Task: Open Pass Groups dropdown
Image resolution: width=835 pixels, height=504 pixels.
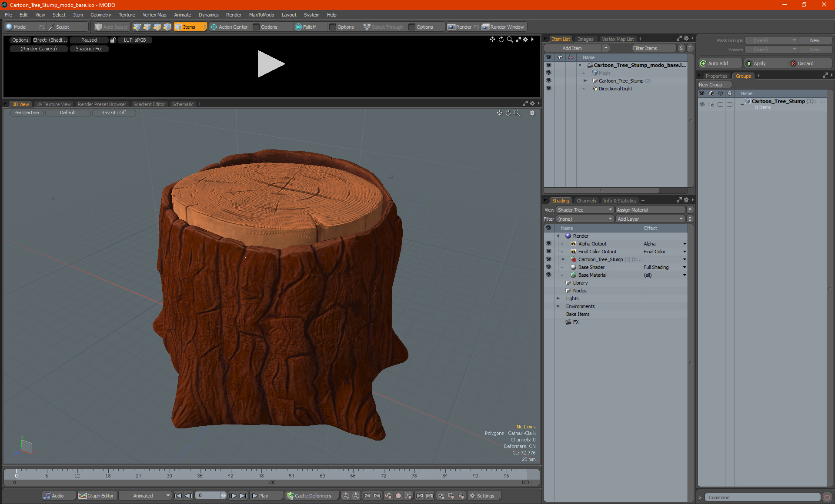Action: coord(772,40)
